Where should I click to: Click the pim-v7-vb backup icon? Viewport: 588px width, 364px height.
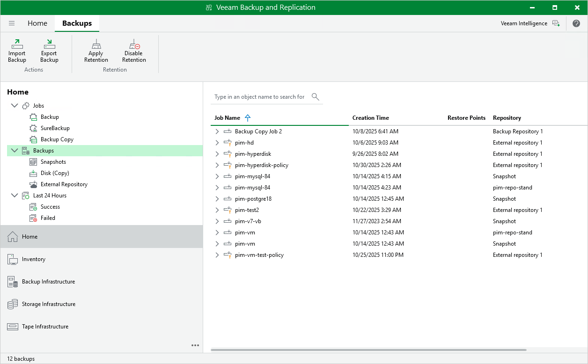pos(228,221)
